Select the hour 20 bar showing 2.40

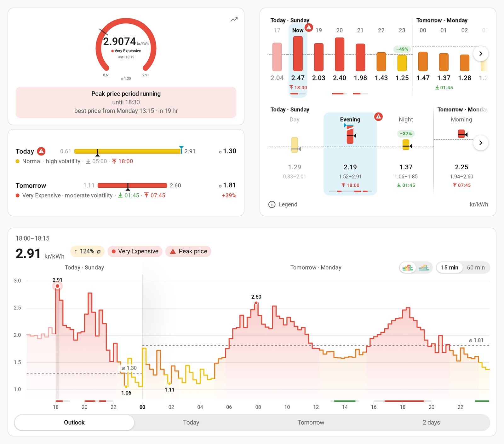[x=340, y=54]
